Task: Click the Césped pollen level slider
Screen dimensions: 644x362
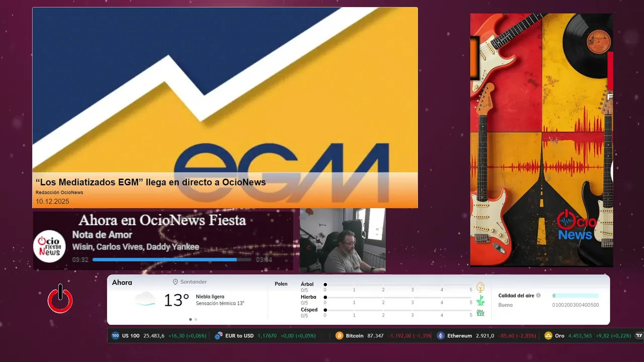Action: point(398,310)
